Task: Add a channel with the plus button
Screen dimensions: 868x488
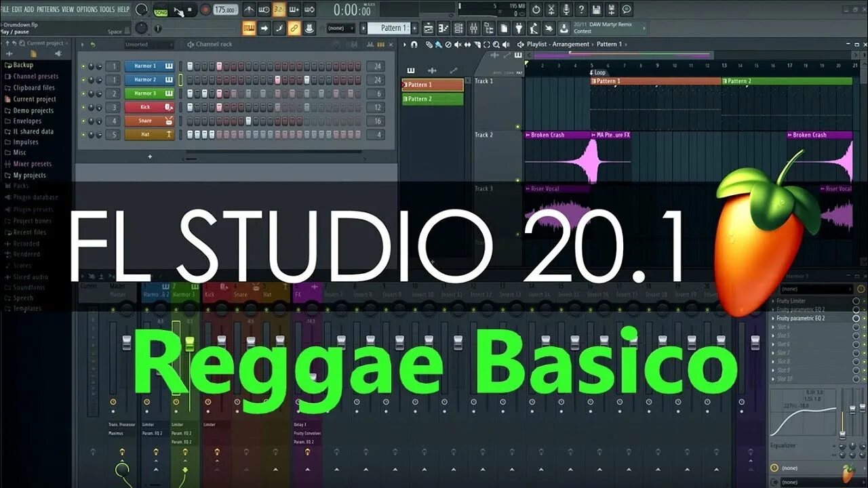Action: click(150, 157)
